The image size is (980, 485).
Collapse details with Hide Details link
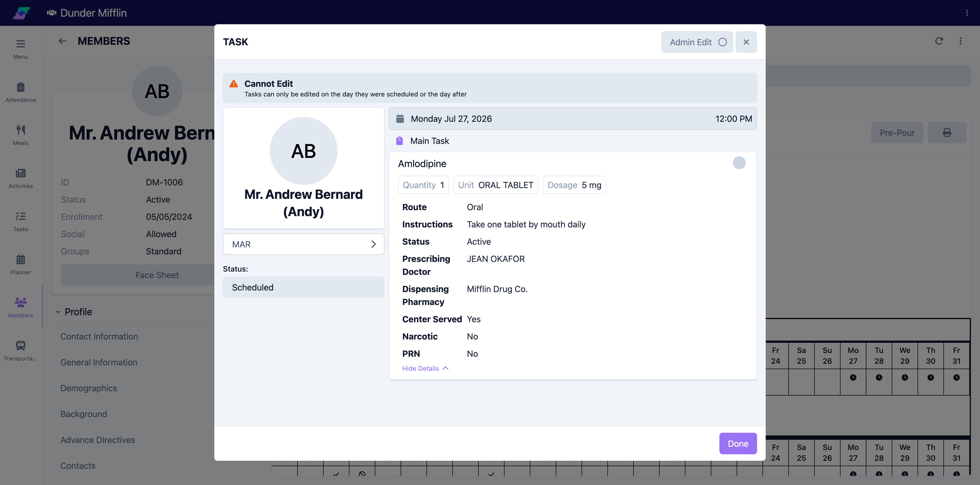(x=425, y=368)
